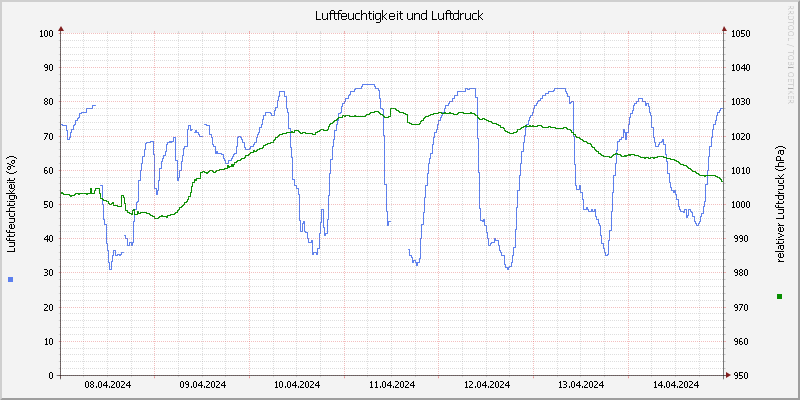Screen dimensions: 800x400
Task: Click the blue humidity legend square
Action: pos(11,279)
